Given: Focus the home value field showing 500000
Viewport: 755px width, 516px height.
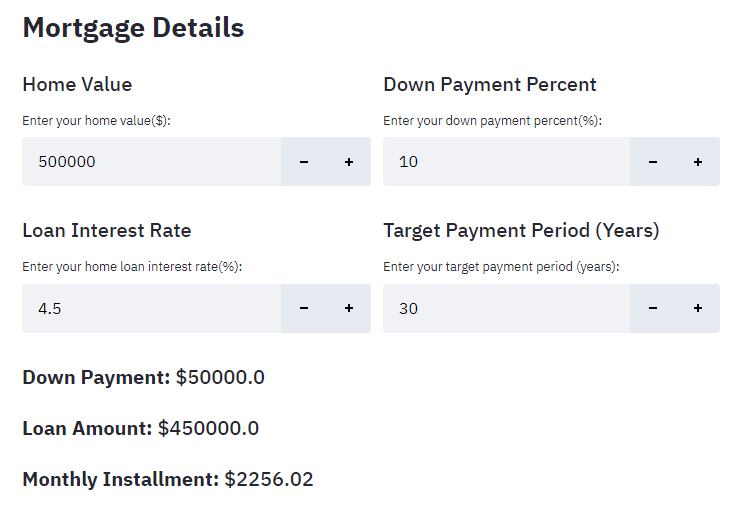Looking at the screenshot, I should [150, 162].
